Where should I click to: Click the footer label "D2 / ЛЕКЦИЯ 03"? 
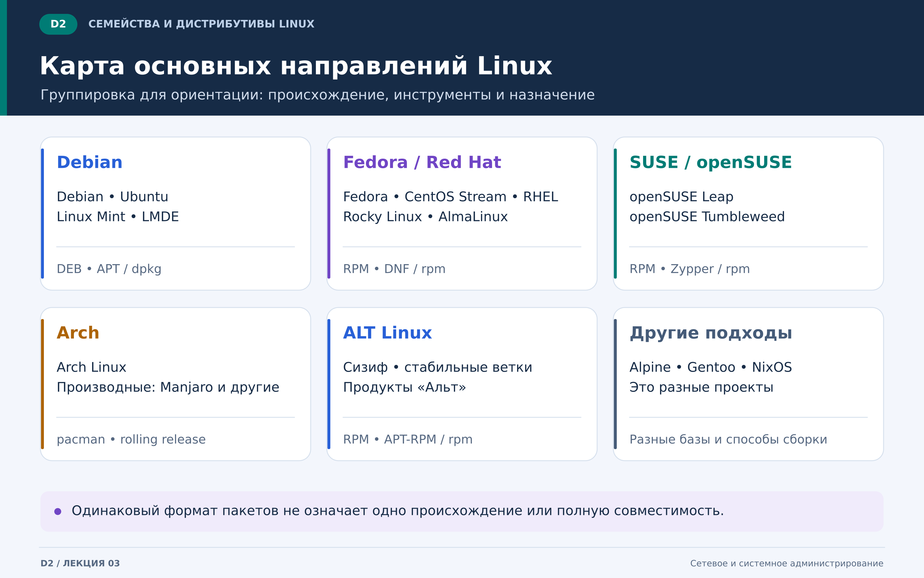pos(80,563)
